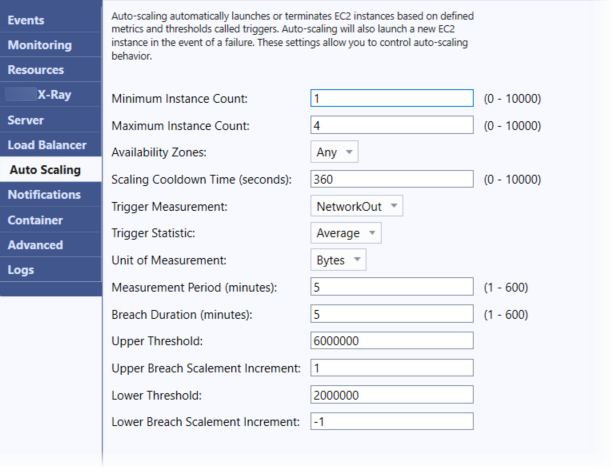The width and height of the screenshot is (613, 468).
Task: Open the X-Ray settings tab
Action: (x=50, y=95)
